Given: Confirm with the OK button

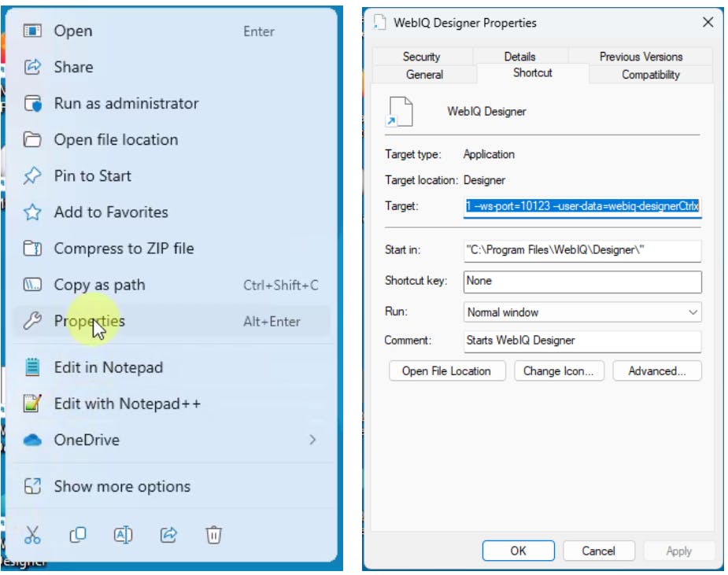Looking at the screenshot, I should pyautogui.click(x=518, y=551).
